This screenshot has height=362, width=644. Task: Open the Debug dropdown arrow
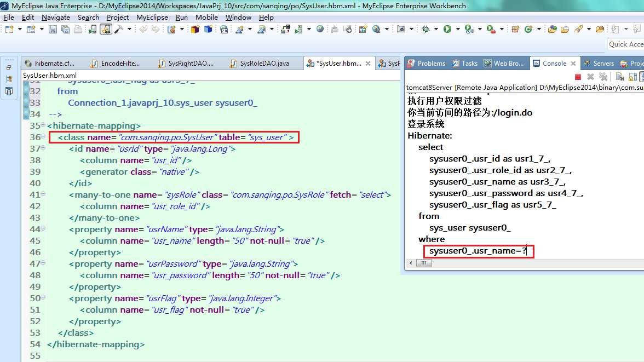click(x=436, y=29)
